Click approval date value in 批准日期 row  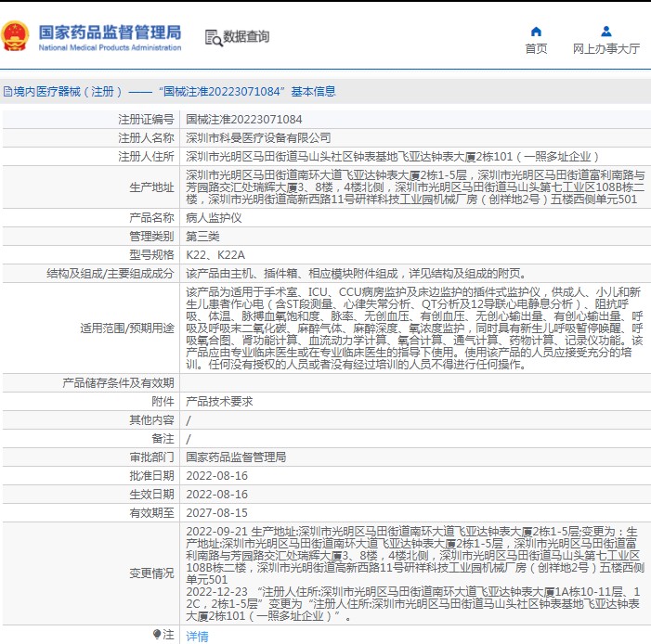click(x=217, y=475)
